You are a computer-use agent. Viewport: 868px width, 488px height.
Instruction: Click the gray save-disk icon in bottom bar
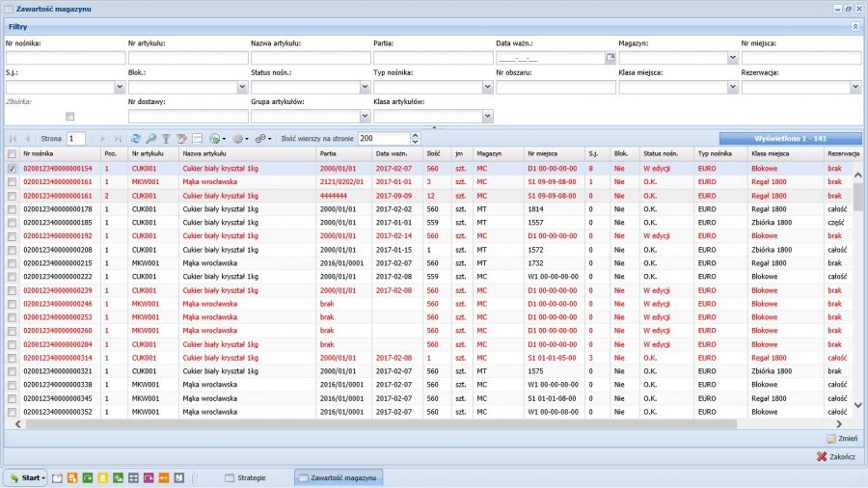(178, 478)
